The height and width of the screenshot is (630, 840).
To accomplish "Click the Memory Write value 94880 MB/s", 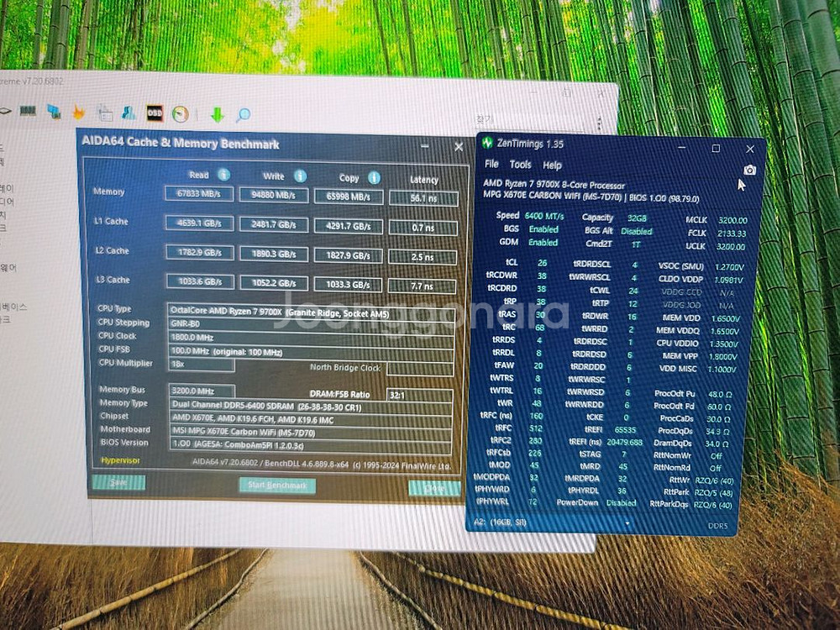I will click(273, 195).
